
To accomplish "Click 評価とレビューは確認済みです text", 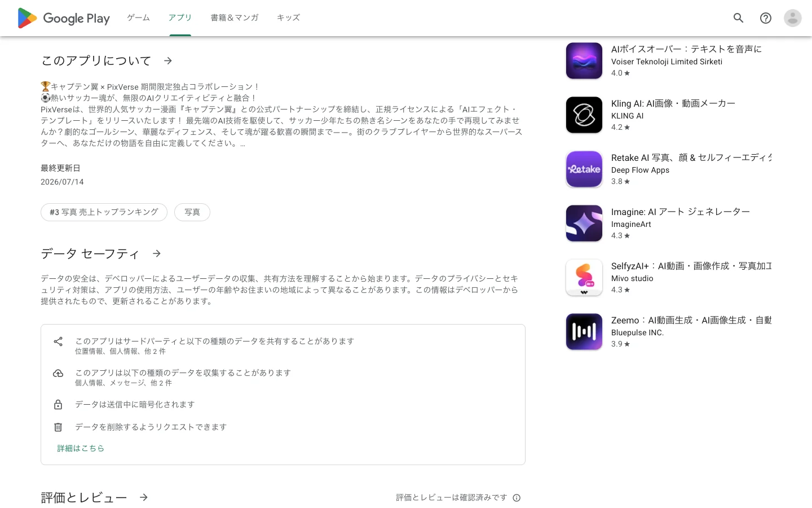I will click(x=451, y=498).
